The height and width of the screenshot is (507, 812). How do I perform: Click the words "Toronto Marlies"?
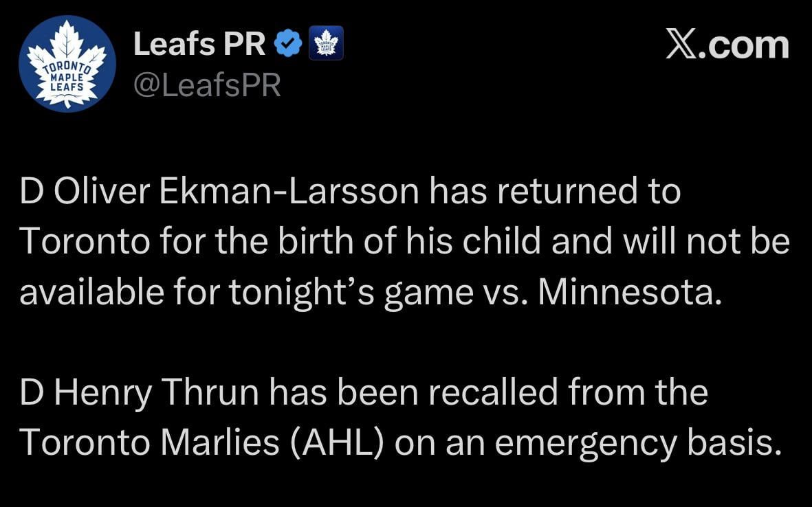tap(149, 442)
